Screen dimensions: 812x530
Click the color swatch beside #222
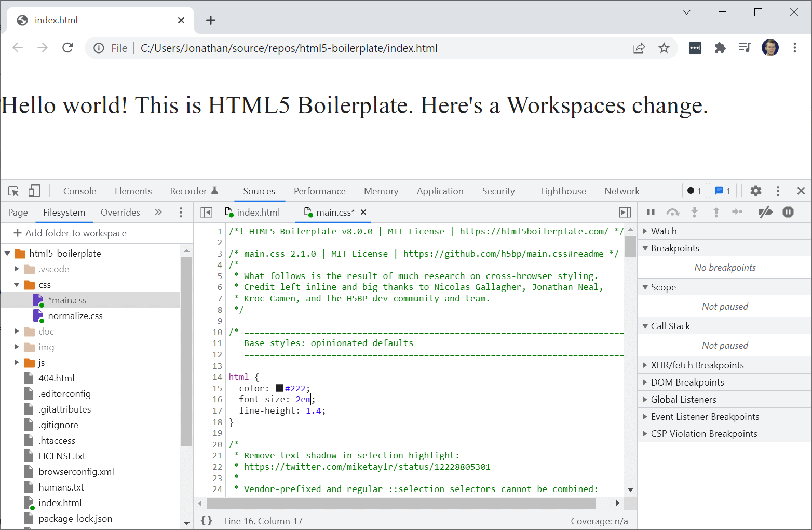[279, 388]
